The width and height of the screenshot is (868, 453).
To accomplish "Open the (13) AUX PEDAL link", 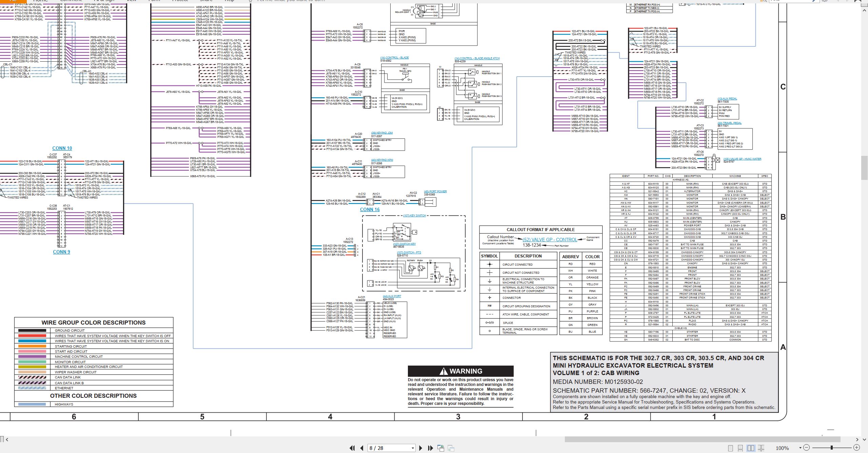I will click(x=727, y=99).
